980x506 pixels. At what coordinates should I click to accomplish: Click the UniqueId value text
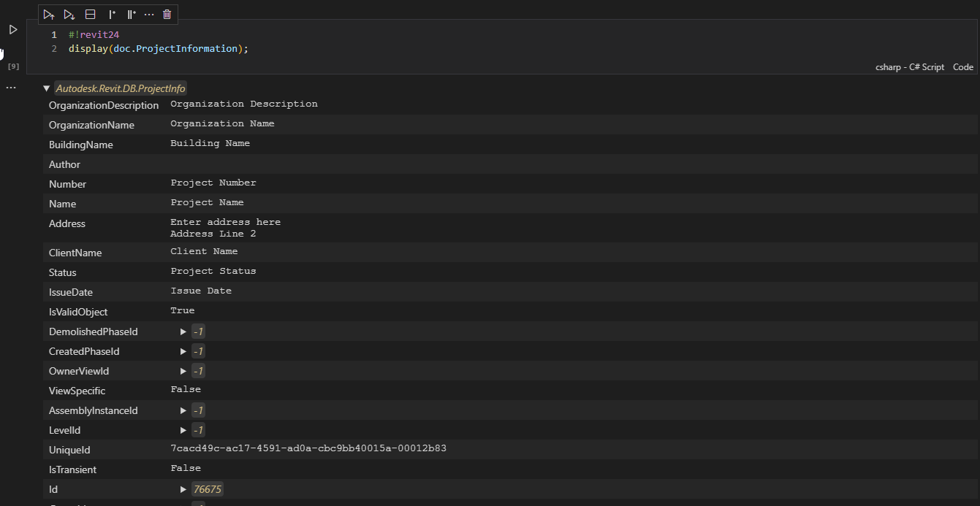pyautogui.click(x=308, y=448)
